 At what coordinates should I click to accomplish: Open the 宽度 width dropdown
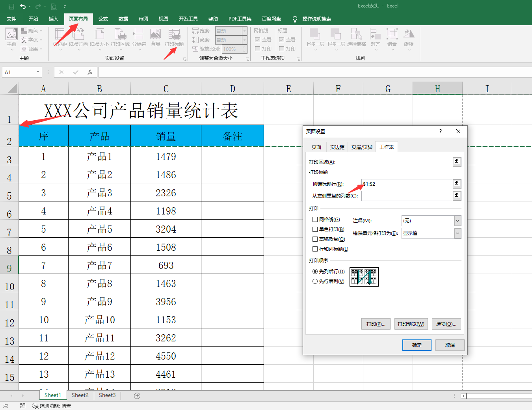coord(245,31)
